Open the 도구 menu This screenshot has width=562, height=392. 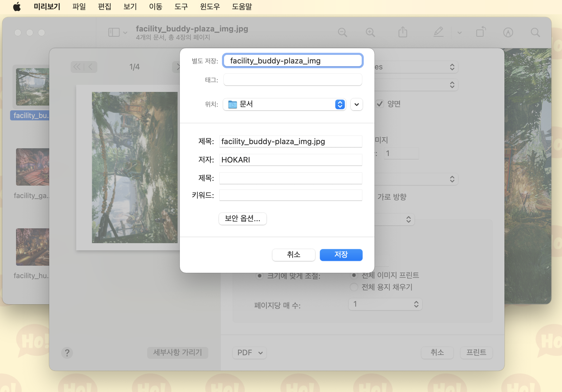(x=181, y=7)
